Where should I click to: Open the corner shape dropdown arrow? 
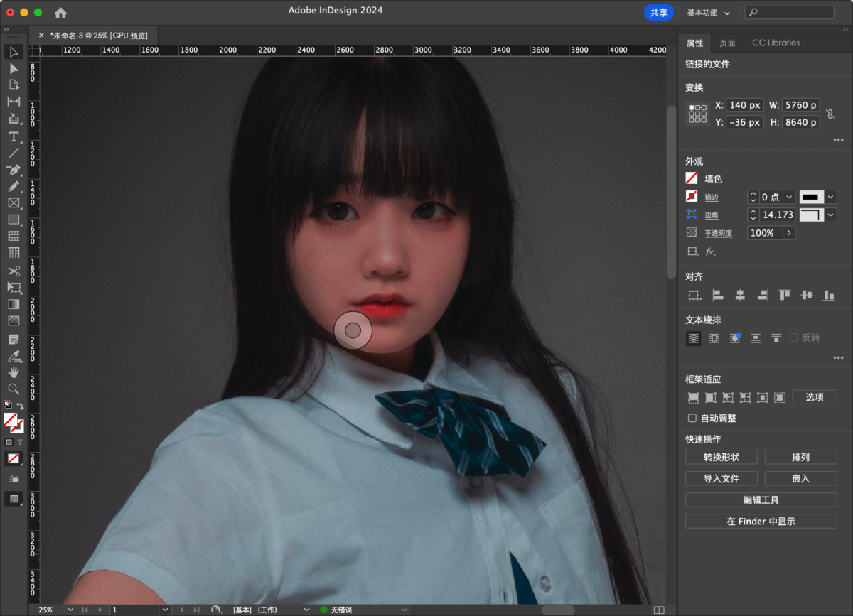click(830, 215)
